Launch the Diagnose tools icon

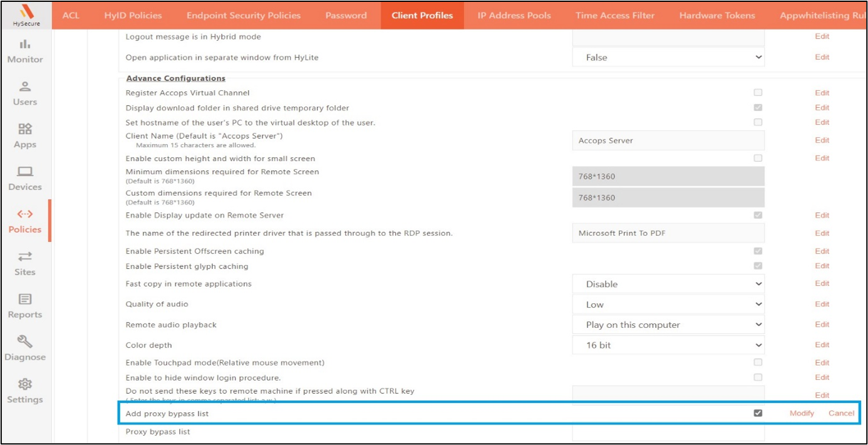point(25,349)
